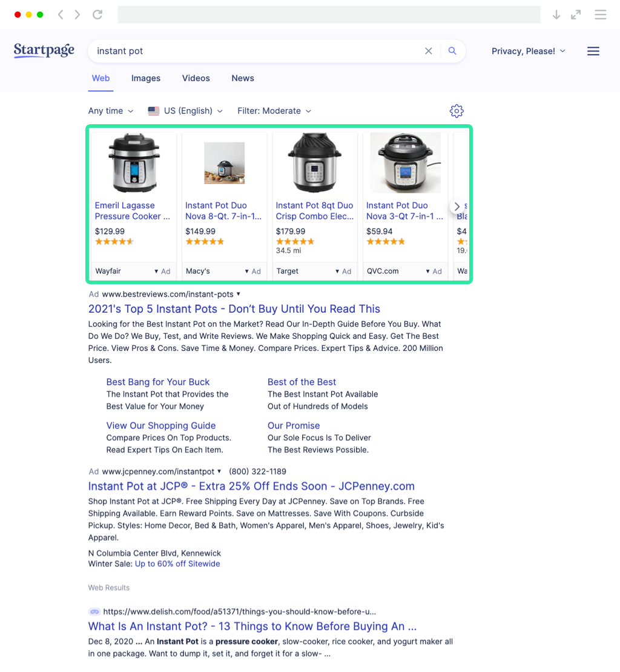Screen dimensions: 620x672
Task: Click the Emeril Lagasse Pressure Cooker image
Action: pyautogui.click(x=133, y=163)
